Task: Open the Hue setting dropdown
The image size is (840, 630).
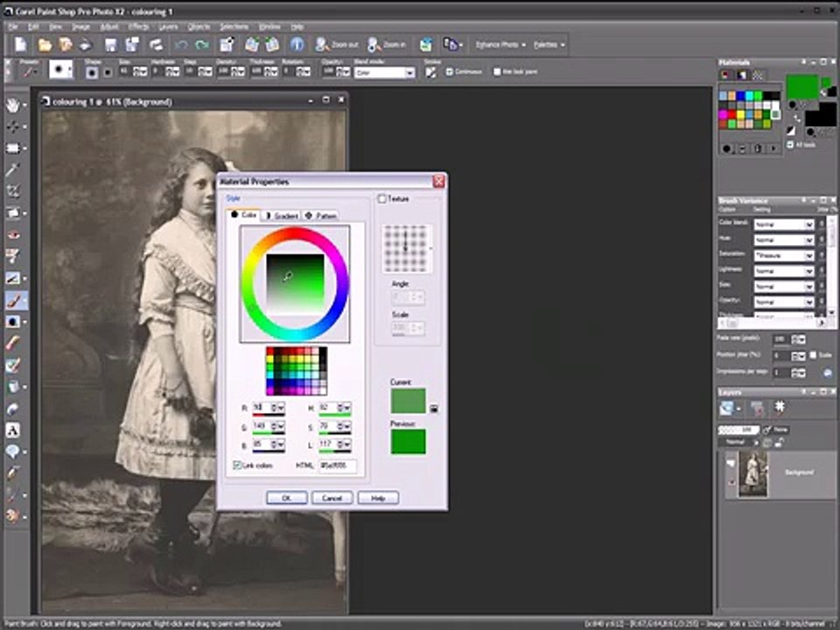Action: tap(784, 240)
